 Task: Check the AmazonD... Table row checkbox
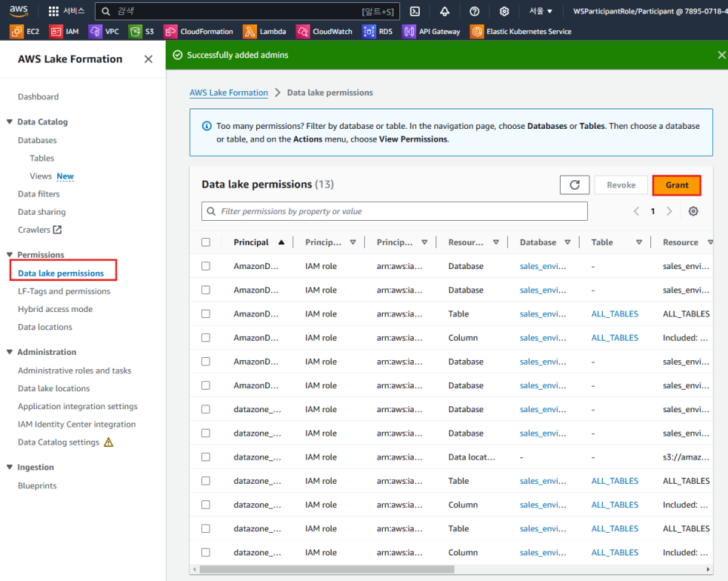[206, 314]
